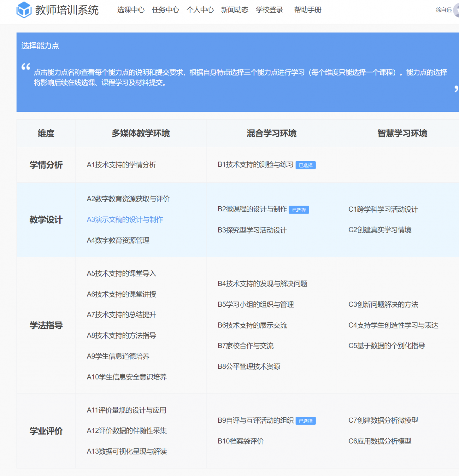Click the 教师培训系统 cube logo icon

click(24, 10)
